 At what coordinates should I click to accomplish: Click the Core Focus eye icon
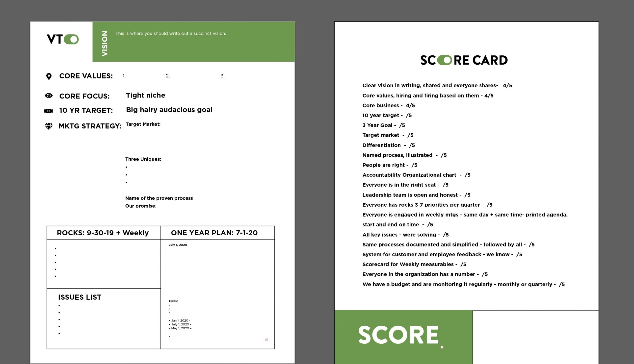pos(49,96)
